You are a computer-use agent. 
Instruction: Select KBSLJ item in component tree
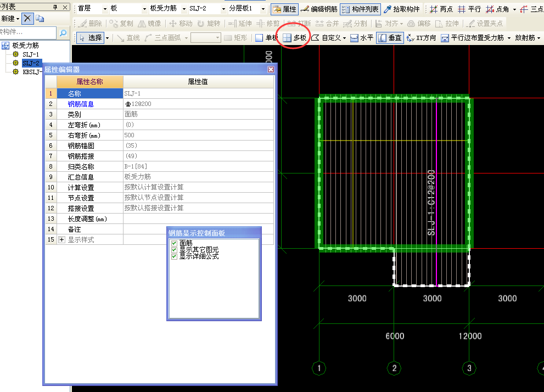pyautogui.click(x=32, y=72)
